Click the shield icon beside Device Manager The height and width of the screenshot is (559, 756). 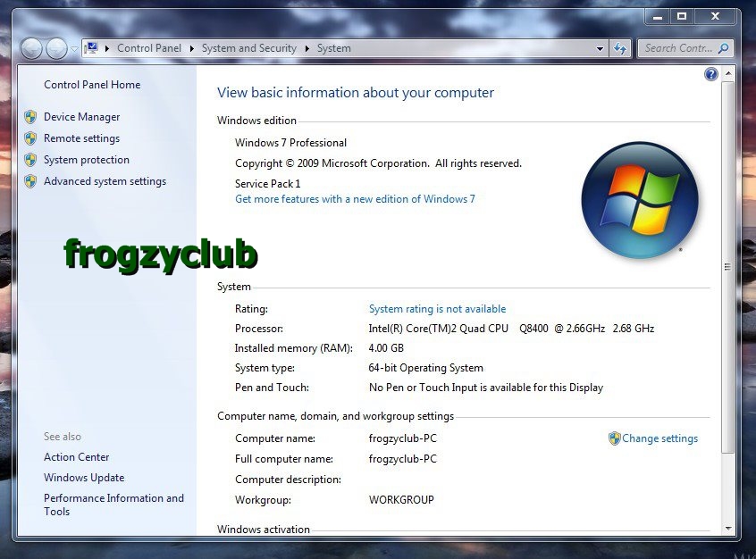[30, 117]
